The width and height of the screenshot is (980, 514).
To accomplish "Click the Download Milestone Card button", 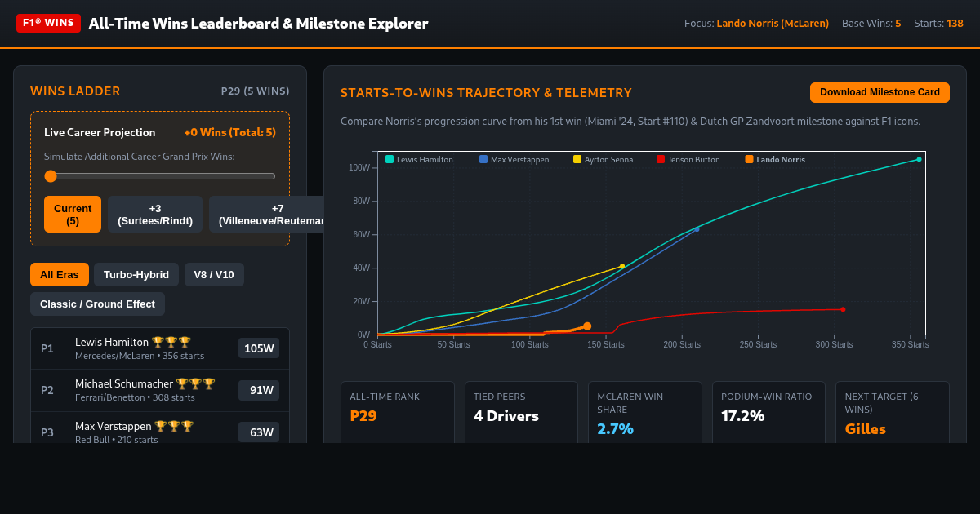I will 880,92.
